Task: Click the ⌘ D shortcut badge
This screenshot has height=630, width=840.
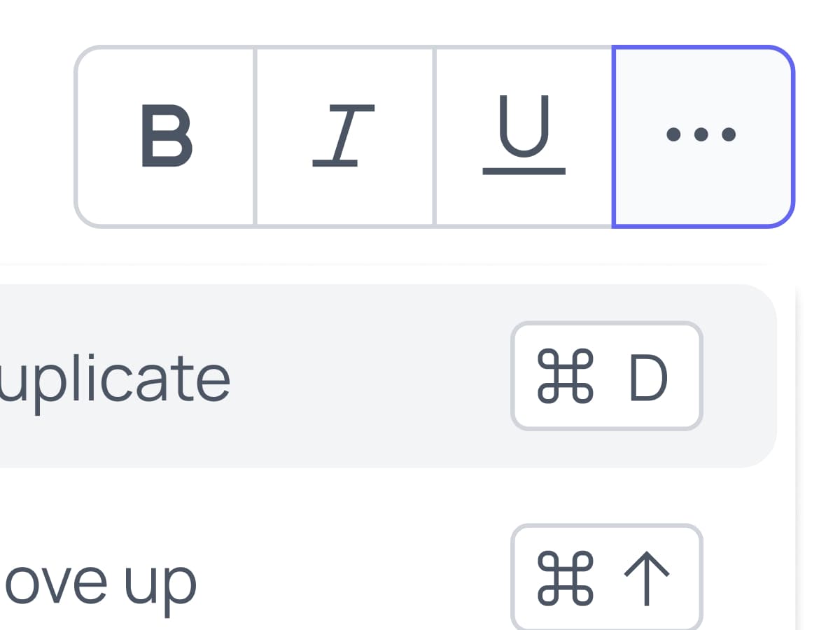Action: [606, 376]
